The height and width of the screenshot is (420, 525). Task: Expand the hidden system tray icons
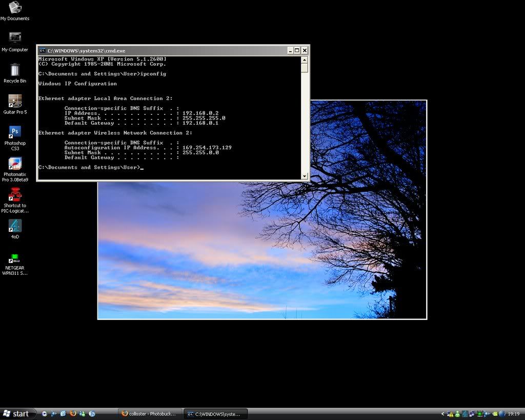pos(443,414)
